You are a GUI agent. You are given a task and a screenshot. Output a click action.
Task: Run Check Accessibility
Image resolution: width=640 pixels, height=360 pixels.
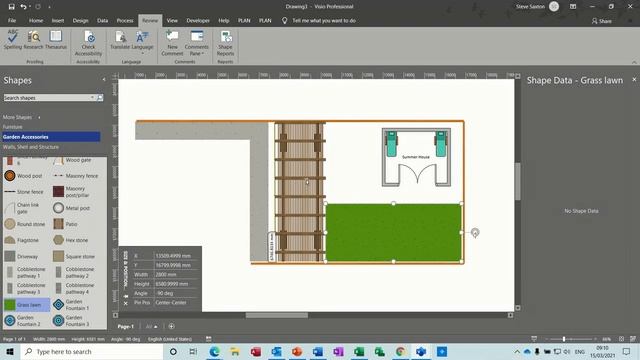click(88, 43)
